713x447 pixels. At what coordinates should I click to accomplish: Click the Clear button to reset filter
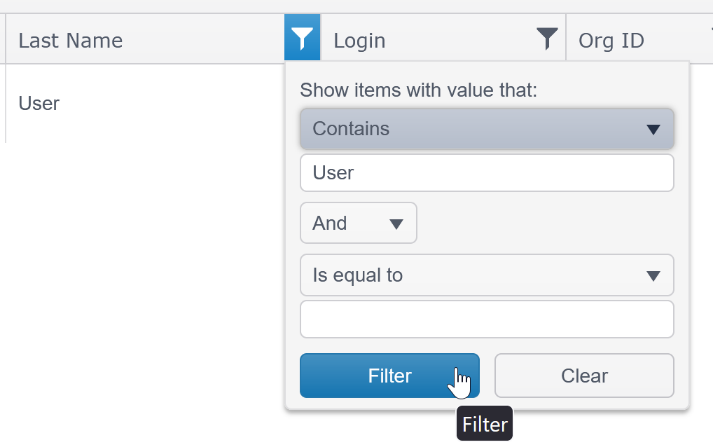[x=584, y=376]
